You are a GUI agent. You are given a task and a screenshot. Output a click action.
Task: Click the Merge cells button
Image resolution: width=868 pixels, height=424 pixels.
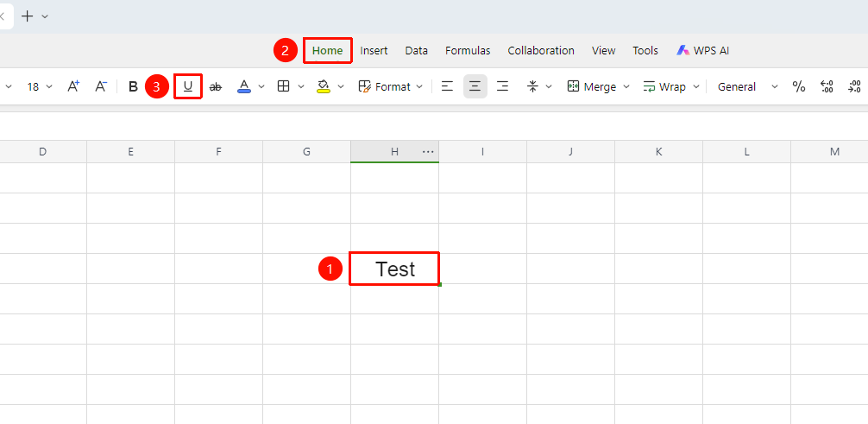tap(591, 86)
